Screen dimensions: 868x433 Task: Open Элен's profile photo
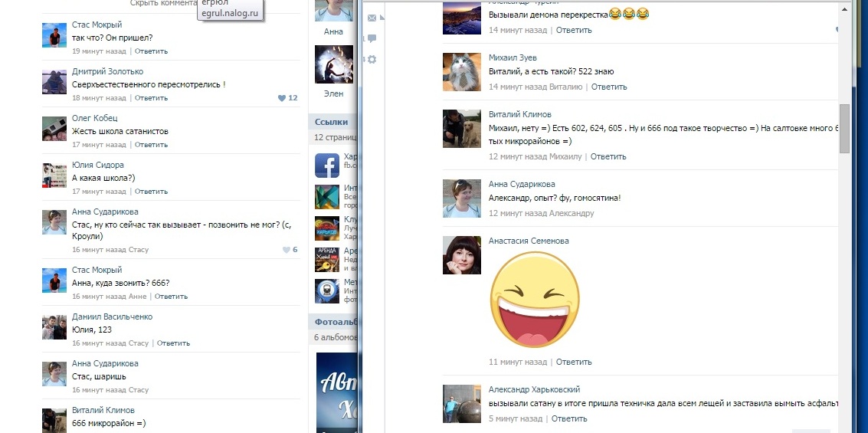coord(334,64)
